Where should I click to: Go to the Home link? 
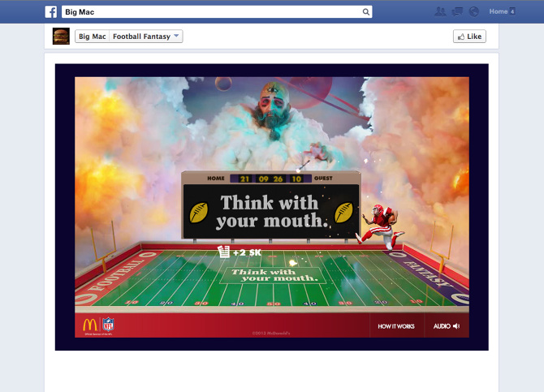click(499, 11)
